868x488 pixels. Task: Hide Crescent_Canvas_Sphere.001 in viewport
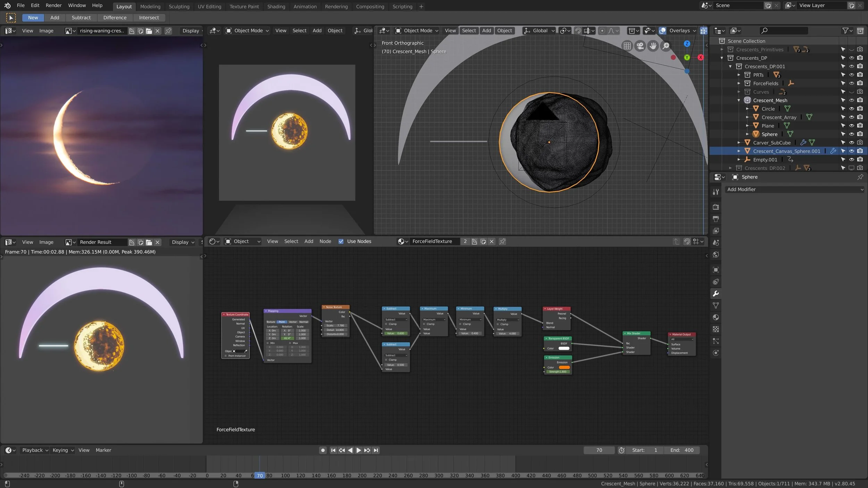[x=852, y=151]
